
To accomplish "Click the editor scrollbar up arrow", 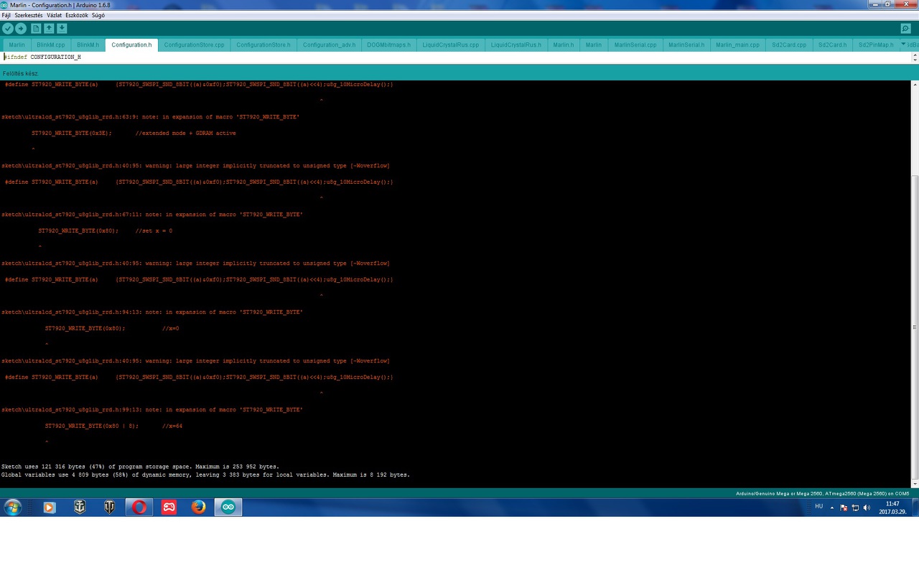I will pyautogui.click(x=915, y=55).
